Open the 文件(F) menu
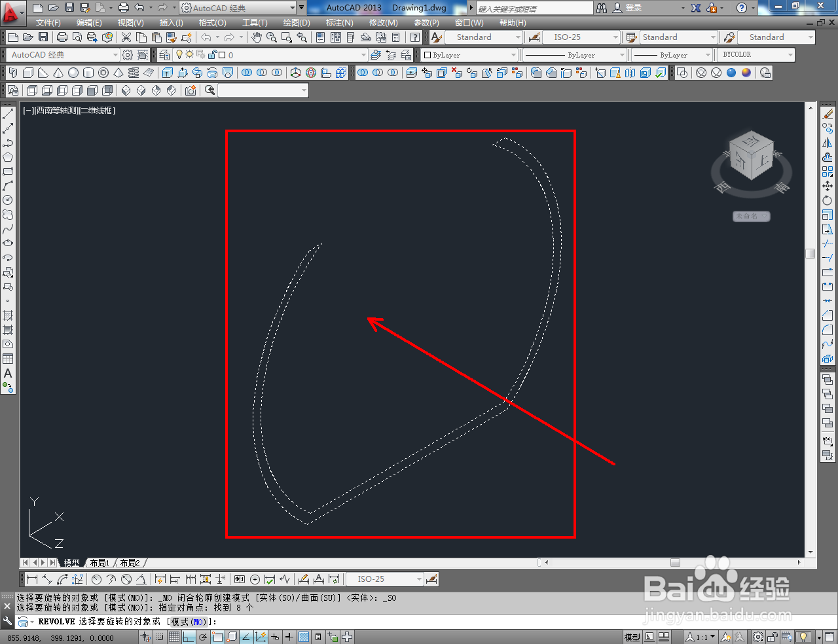838x644 pixels. tap(48, 22)
